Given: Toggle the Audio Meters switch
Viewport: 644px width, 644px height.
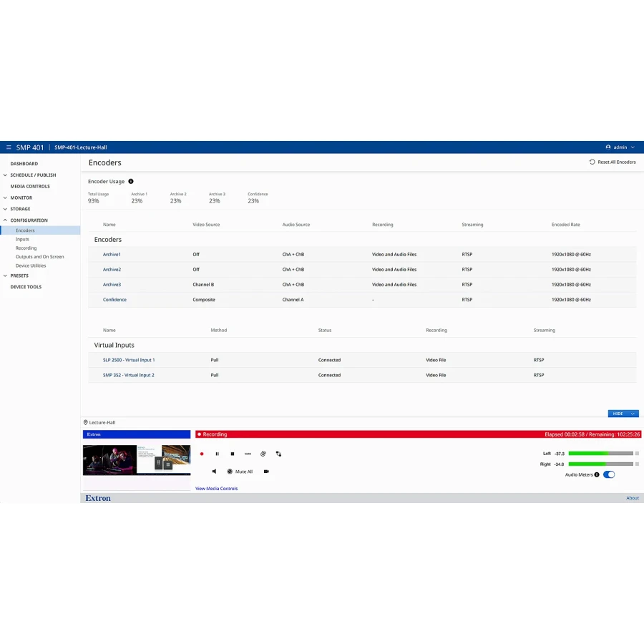Looking at the screenshot, I should point(609,474).
